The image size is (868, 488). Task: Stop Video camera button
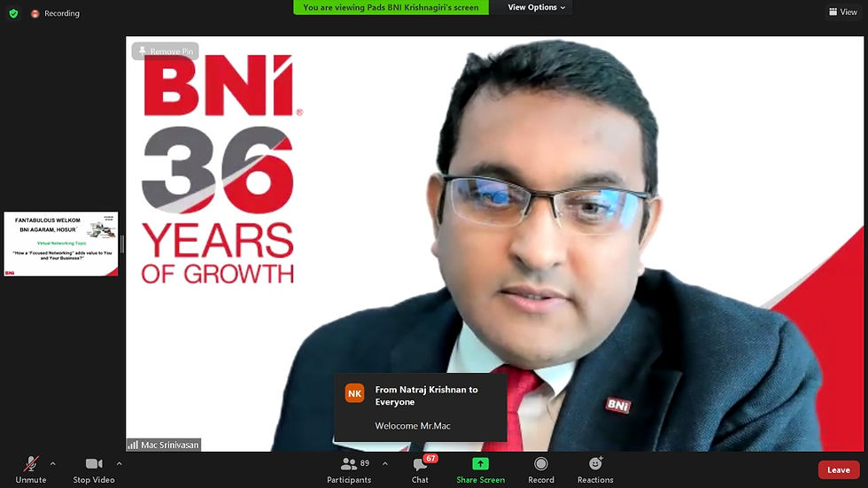coord(94,469)
